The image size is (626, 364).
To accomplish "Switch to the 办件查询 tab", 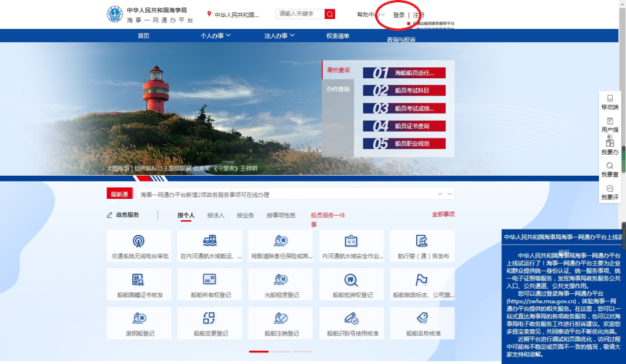I will [x=338, y=89].
